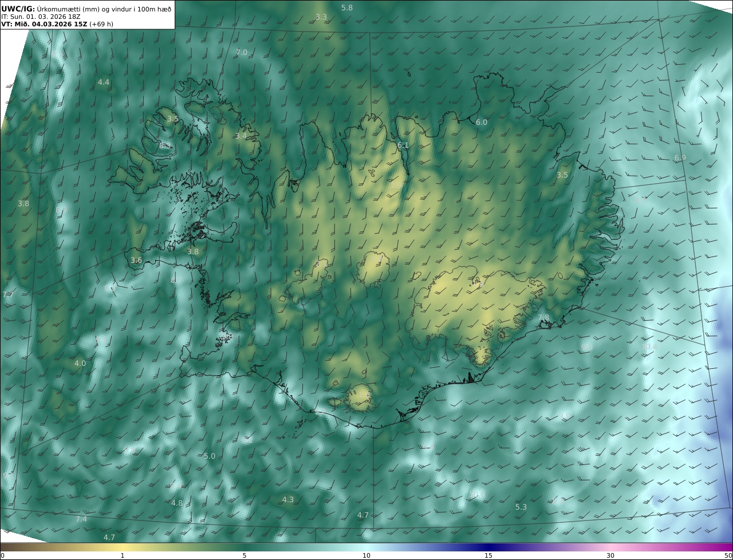Image resolution: width=733 pixels, height=560 pixels.
Task: Click the 'VT: Mið. 04.03.2026 15Z' valid time
Action: (x=44, y=24)
